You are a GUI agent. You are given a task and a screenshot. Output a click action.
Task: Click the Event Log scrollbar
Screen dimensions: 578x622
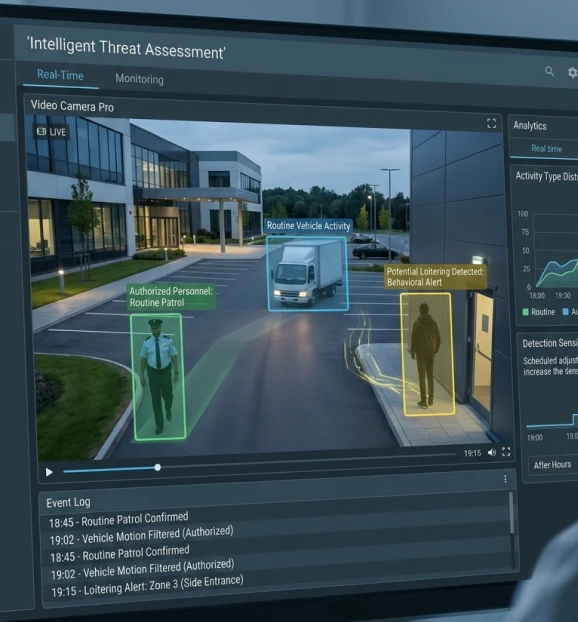(511, 513)
